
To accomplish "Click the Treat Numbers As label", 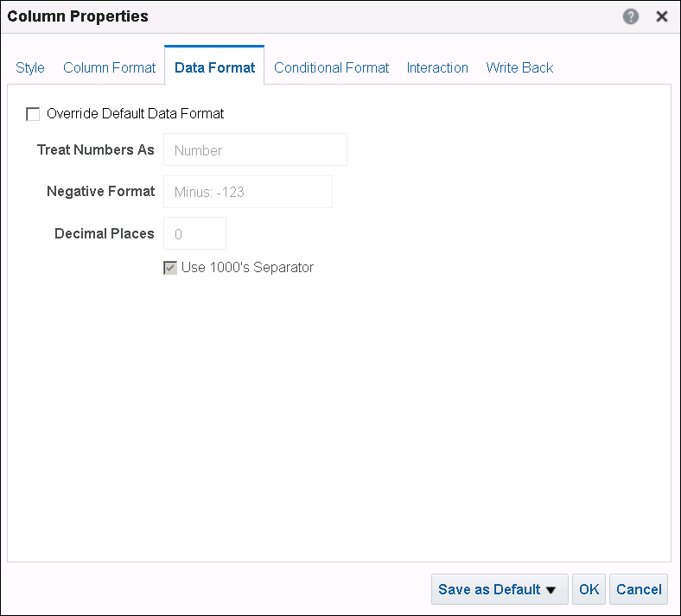I will (x=96, y=150).
